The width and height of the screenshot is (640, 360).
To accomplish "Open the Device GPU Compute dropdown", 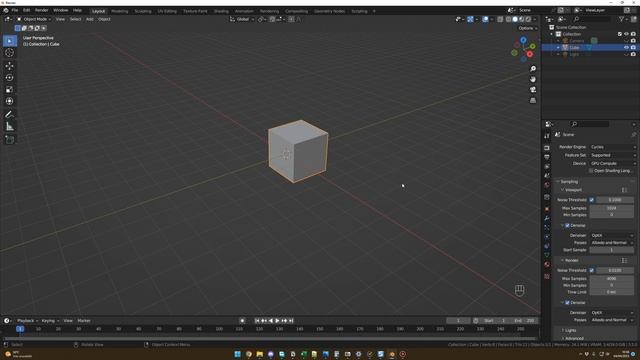I will [613, 164].
